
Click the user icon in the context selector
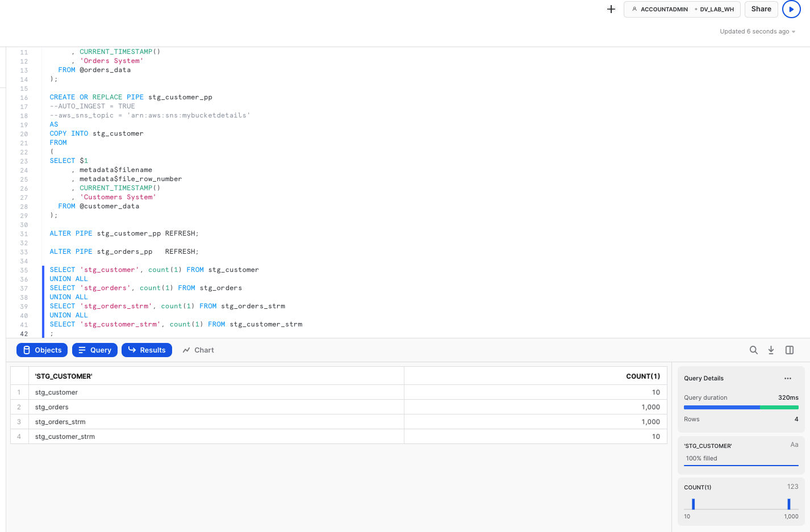(x=634, y=9)
